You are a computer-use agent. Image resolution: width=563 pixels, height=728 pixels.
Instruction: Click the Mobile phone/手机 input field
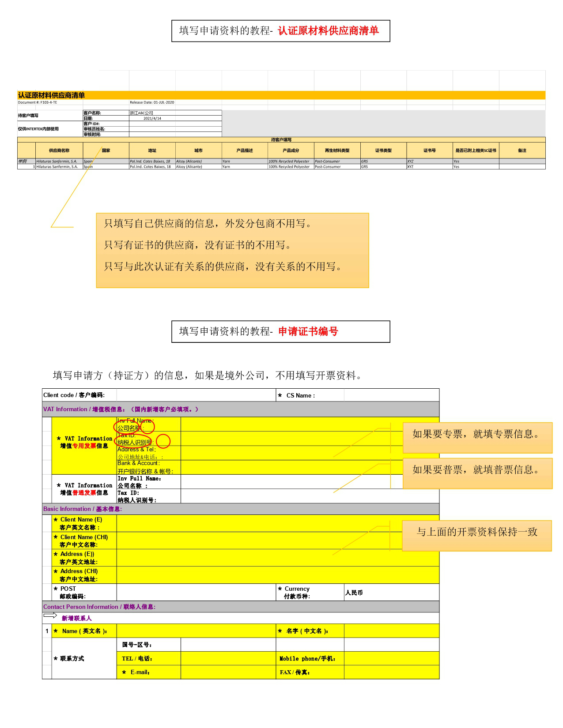click(x=391, y=658)
